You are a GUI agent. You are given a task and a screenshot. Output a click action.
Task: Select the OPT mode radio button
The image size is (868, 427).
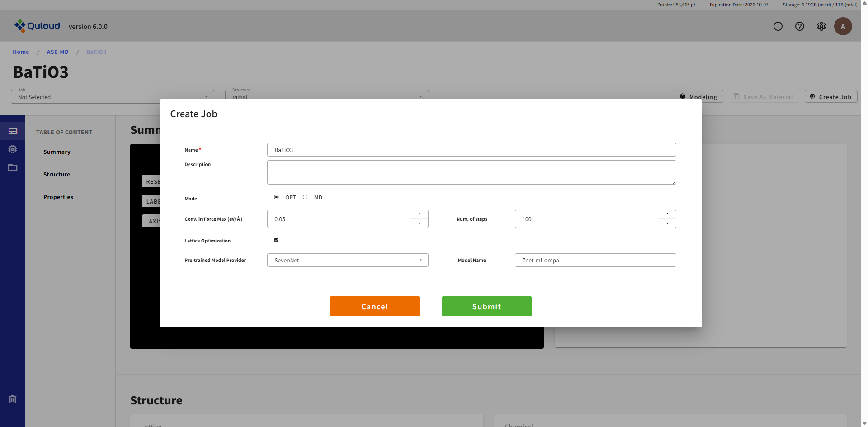(276, 197)
